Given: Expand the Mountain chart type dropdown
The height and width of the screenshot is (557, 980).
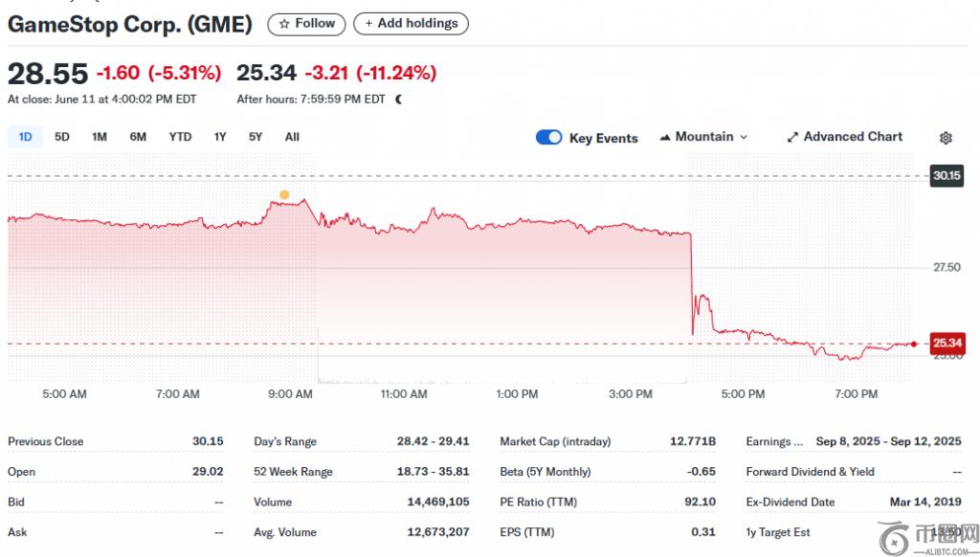Looking at the screenshot, I should (744, 138).
